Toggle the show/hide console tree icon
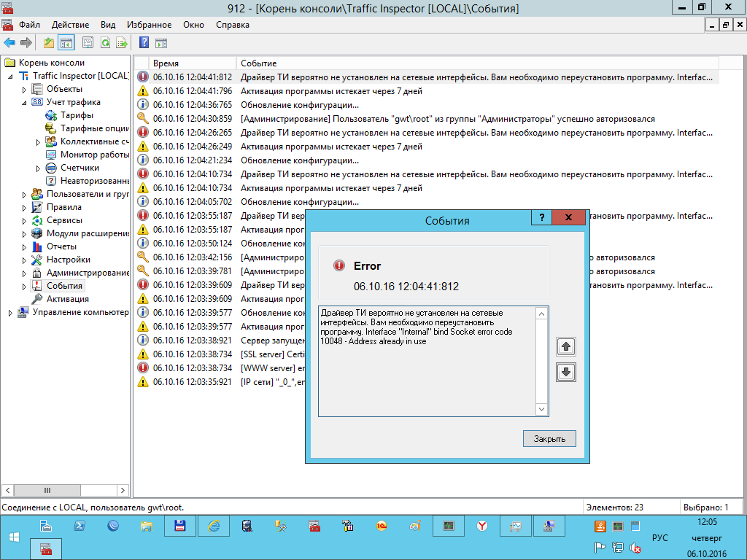Viewport: 747px width, 560px height. pyautogui.click(x=66, y=43)
